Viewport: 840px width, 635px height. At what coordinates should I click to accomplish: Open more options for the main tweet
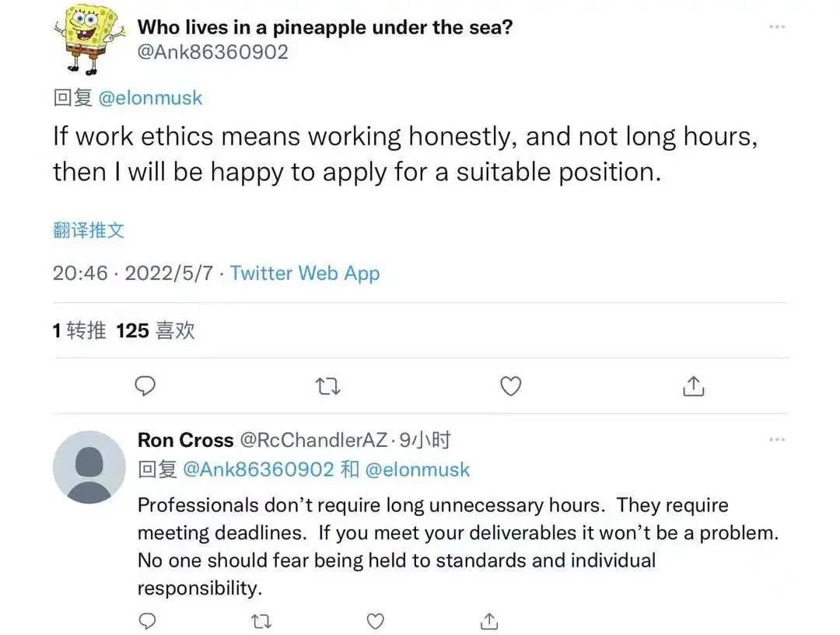click(x=776, y=27)
